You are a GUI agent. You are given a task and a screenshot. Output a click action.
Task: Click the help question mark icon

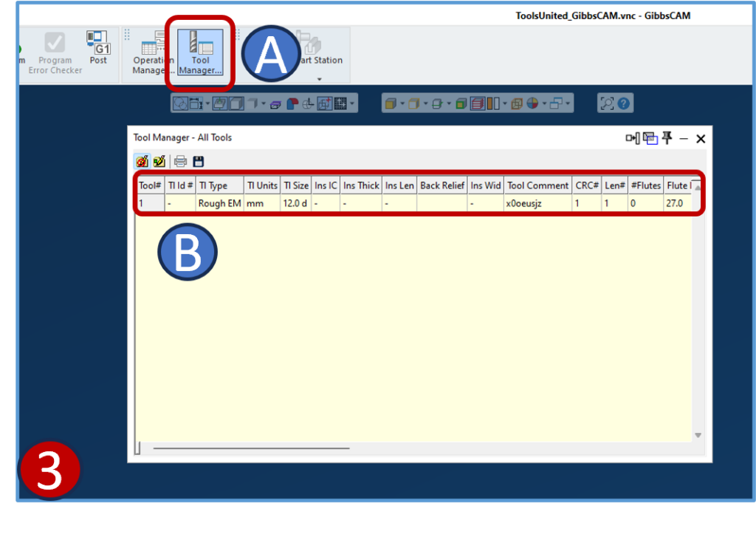tap(625, 103)
